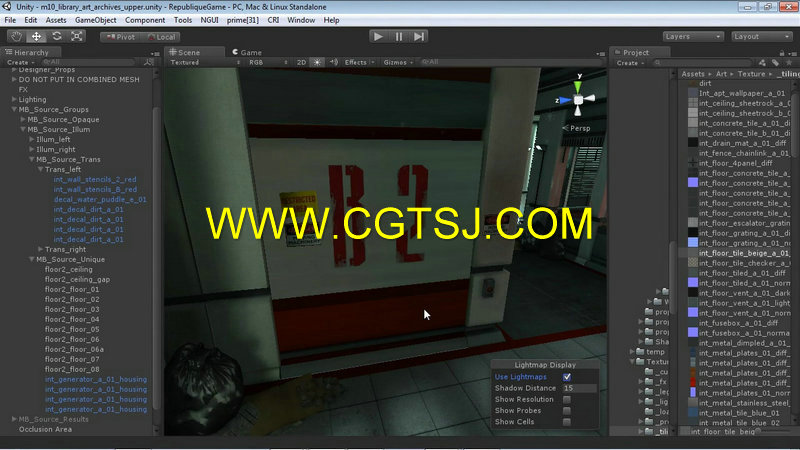This screenshot has height=450, width=800.
Task: Open the Gizmos dropdown
Action: 398,62
